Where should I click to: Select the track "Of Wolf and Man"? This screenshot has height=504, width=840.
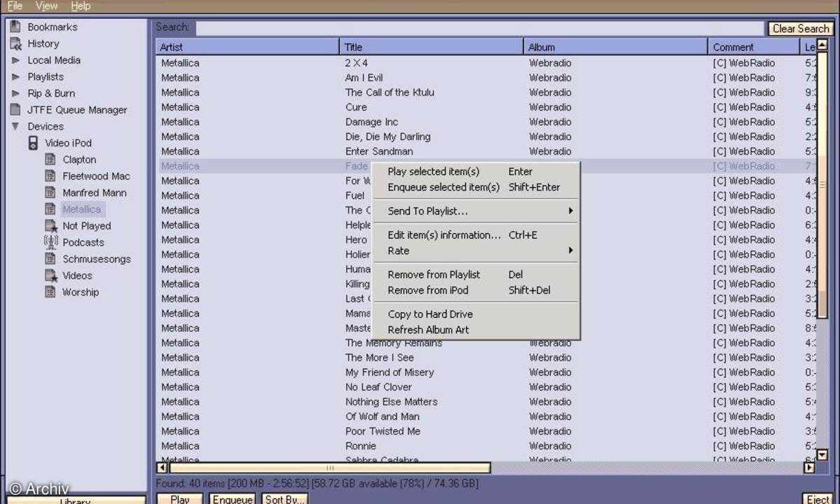(382, 416)
